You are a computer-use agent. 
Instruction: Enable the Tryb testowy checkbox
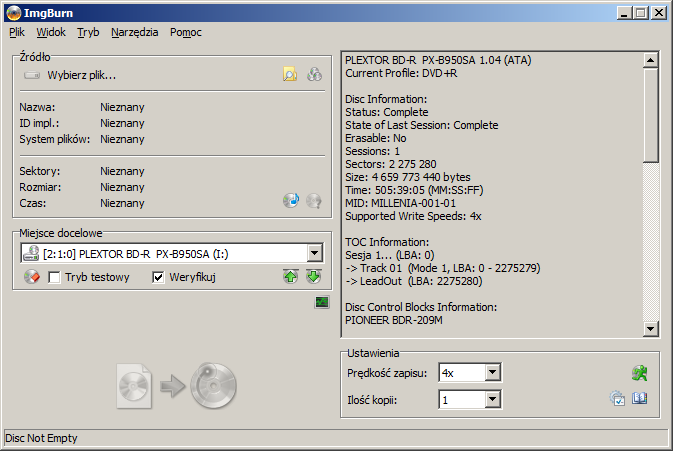tap(54, 277)
